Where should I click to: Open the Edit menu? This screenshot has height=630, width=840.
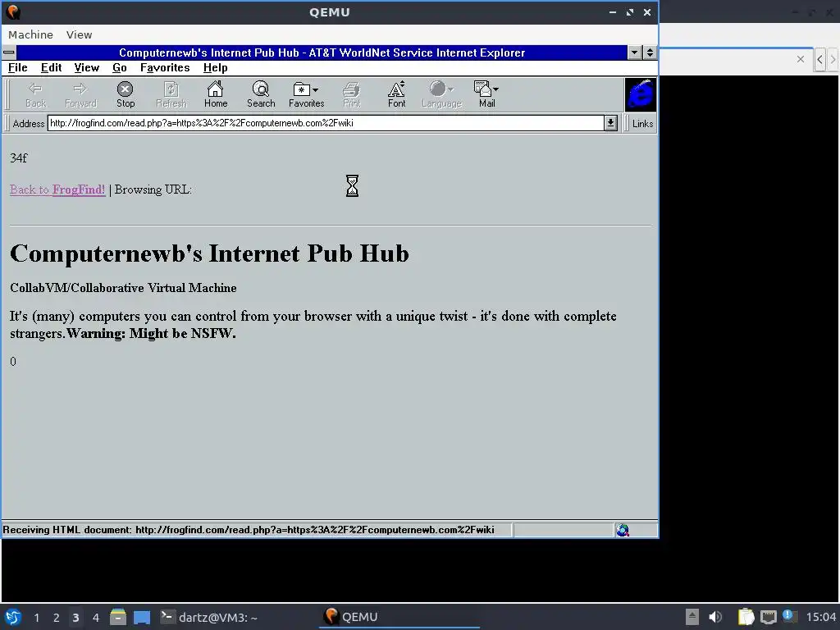pyautogui.click(x=52, y=67)
